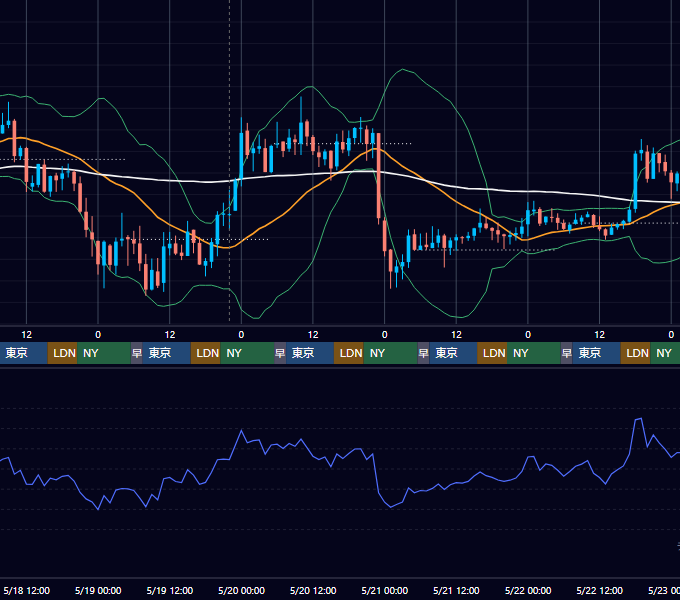This screenshot has height=600, width=680.
Task: Select the 早 early-session block on 5/20
Action: point(280,353)
